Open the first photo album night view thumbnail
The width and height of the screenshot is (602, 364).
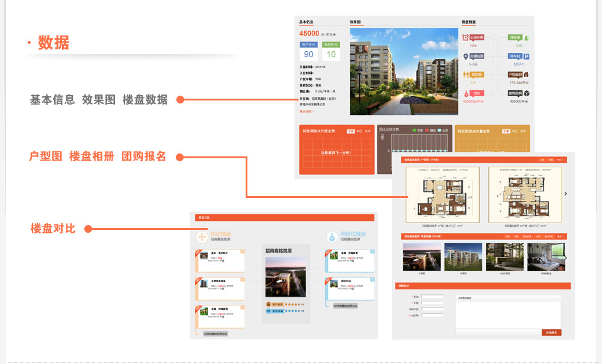[421, 257]
